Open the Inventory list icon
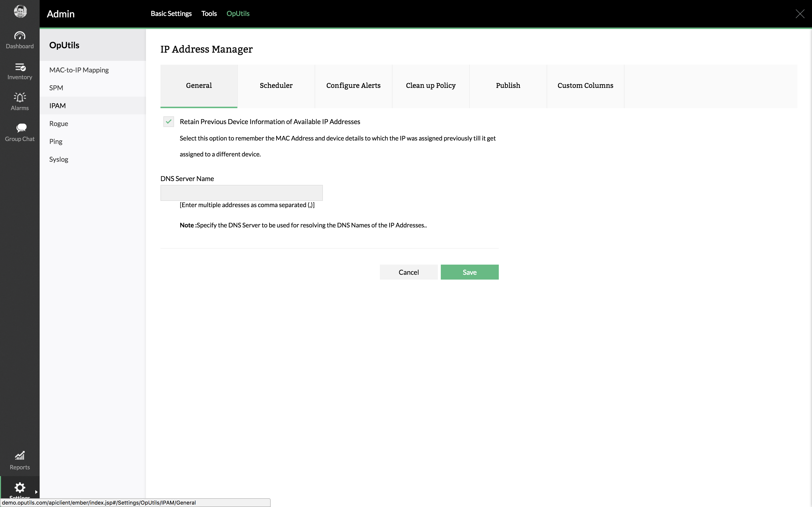Viewport: 812px width, 507px height. pyautogui.click(x=20, y=67)
